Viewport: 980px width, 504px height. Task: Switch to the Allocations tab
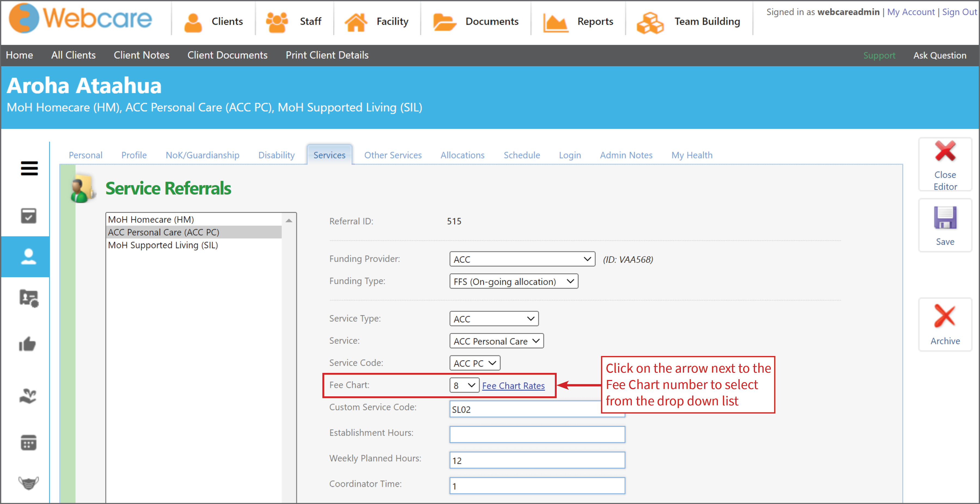coord(462,155)
